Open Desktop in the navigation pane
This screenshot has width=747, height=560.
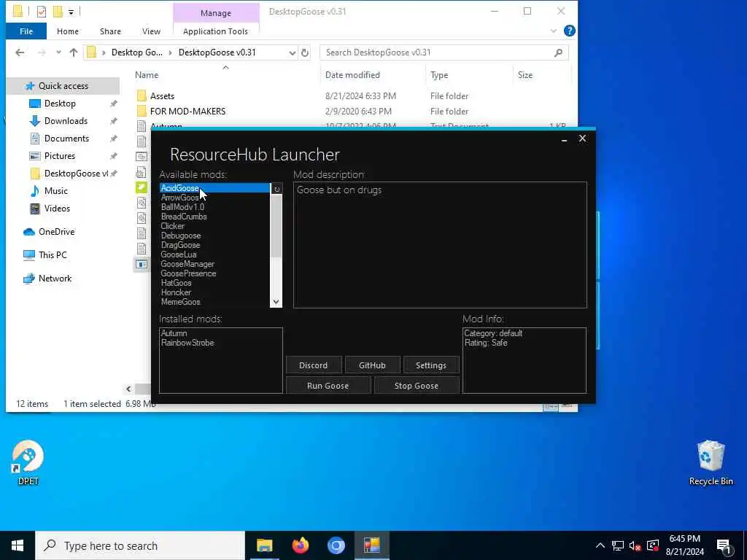pos(60,104)
